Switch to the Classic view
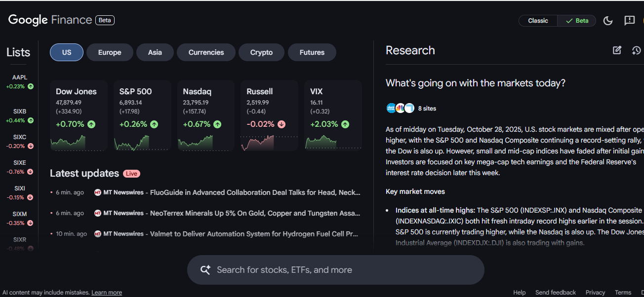644x297 pixels. coord(538,21)
